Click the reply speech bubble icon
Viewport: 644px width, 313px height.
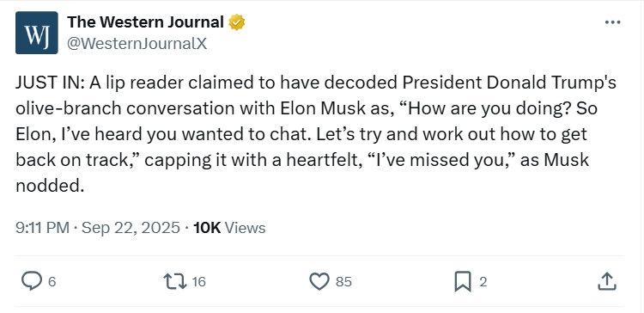(x=32, y=282)
